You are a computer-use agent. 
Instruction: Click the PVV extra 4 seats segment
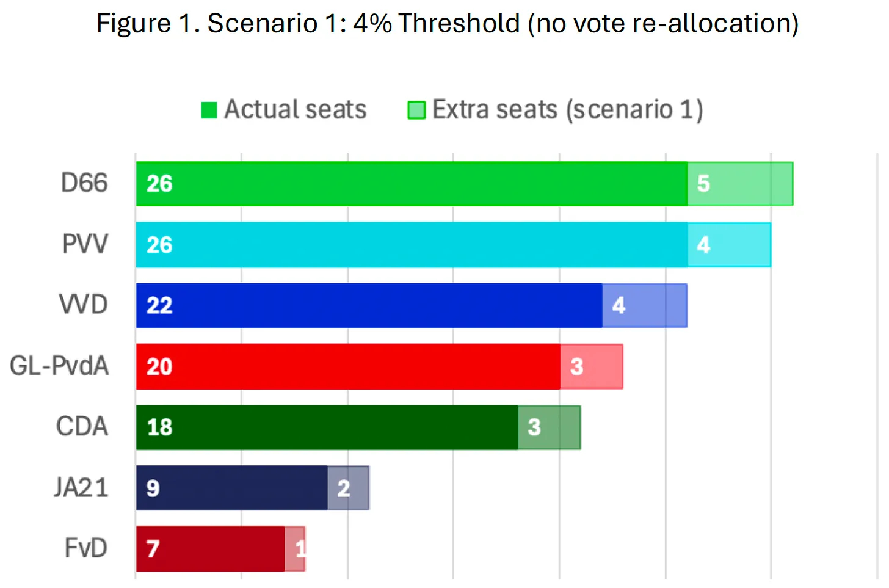[729, 244]
